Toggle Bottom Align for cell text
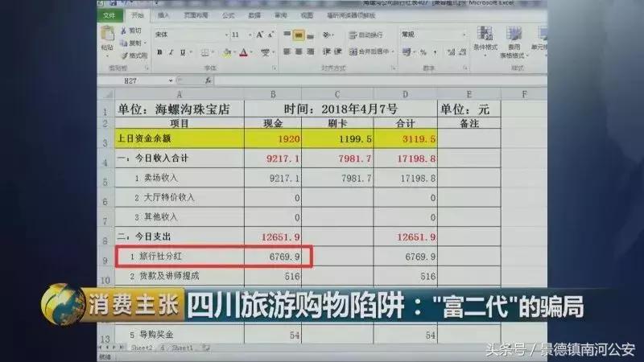This screenshot has width=644, height=362. coord(311,35)
